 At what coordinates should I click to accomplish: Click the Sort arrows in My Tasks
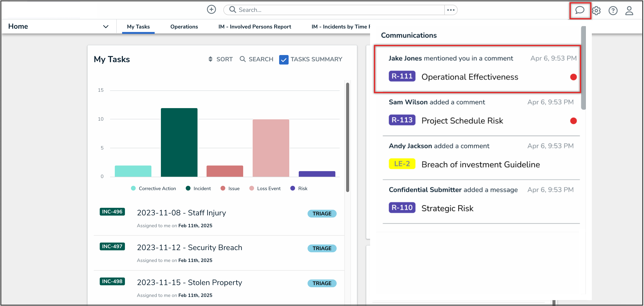[x=210, y=59]
